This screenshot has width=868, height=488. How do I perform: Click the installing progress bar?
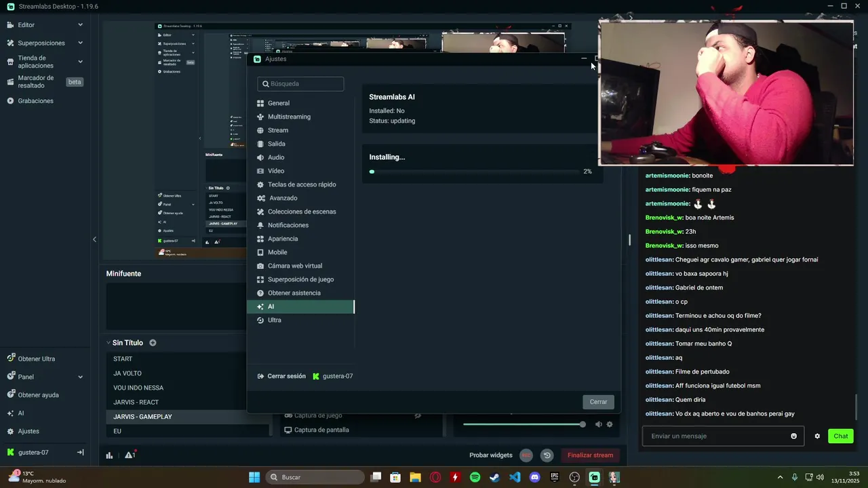[474, 171]
